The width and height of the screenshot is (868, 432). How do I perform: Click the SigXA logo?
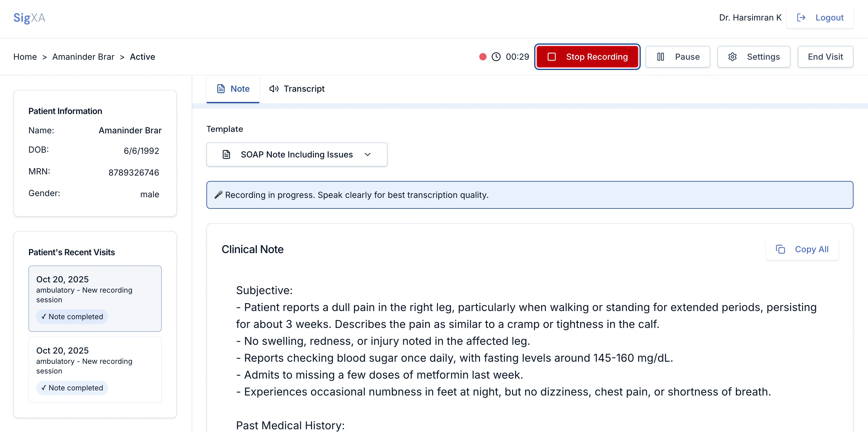click(29, 17)
